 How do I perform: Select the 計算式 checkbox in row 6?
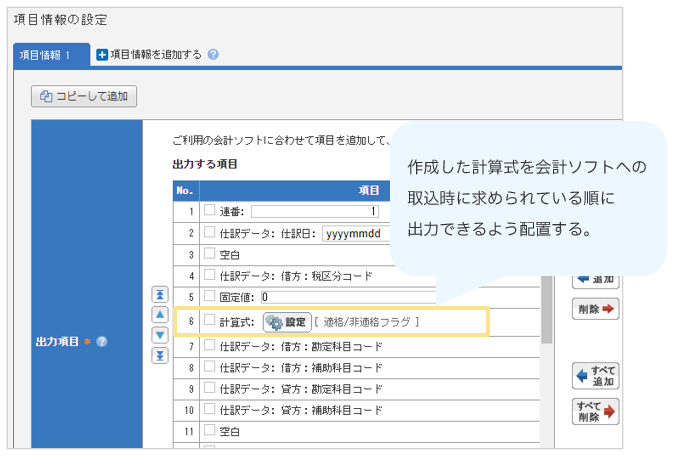pos(210,321)
